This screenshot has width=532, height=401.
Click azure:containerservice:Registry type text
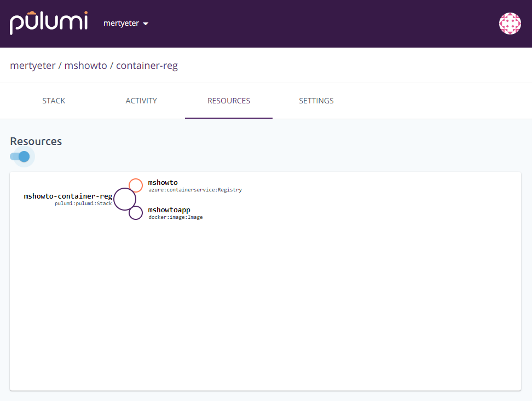click(x=195, y=190)
